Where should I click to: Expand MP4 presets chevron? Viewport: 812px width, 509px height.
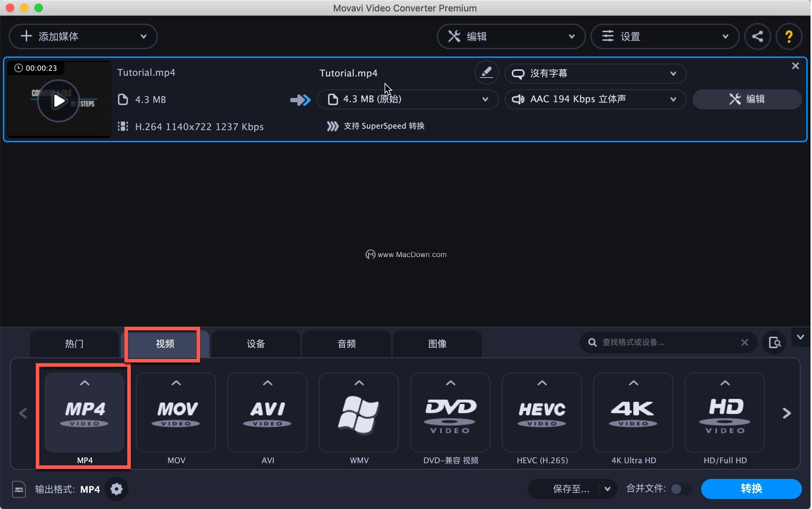84,383
